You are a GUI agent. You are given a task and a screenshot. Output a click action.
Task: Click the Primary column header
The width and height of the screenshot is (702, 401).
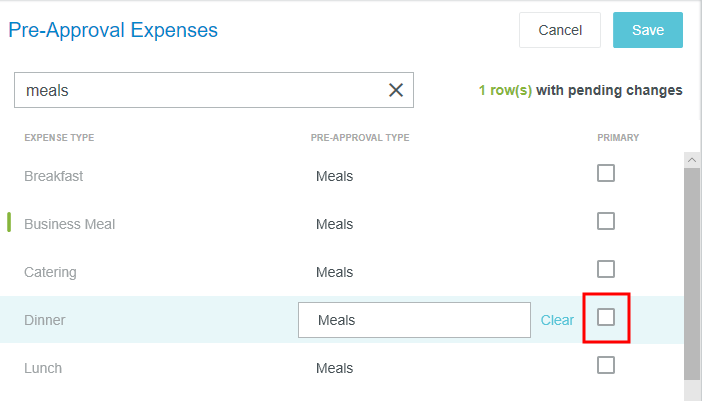[618, 138]
